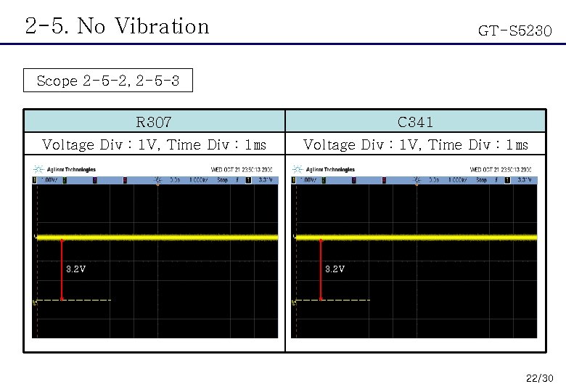Click the trigger position icon in R307 scope
This screenshot has width=566, height=392.
(x=157, y=180)
